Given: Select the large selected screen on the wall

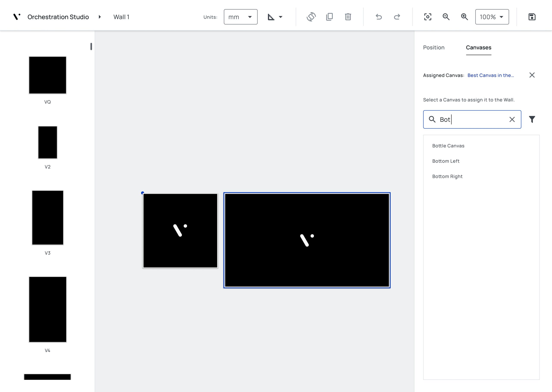Looking at the screenshot, I should tap(307, 240).
